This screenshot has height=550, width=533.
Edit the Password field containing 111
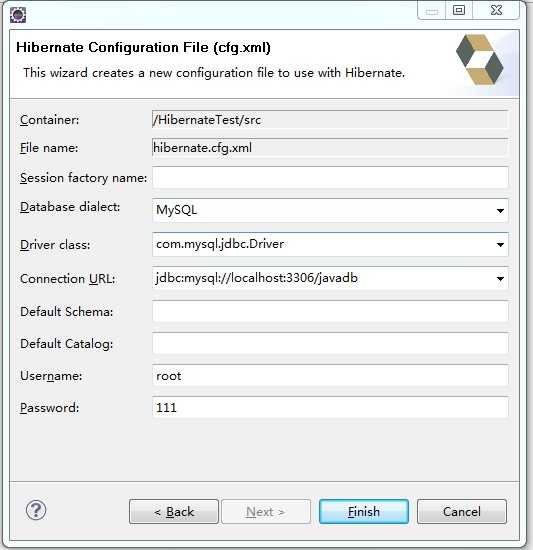click(330, 408)
